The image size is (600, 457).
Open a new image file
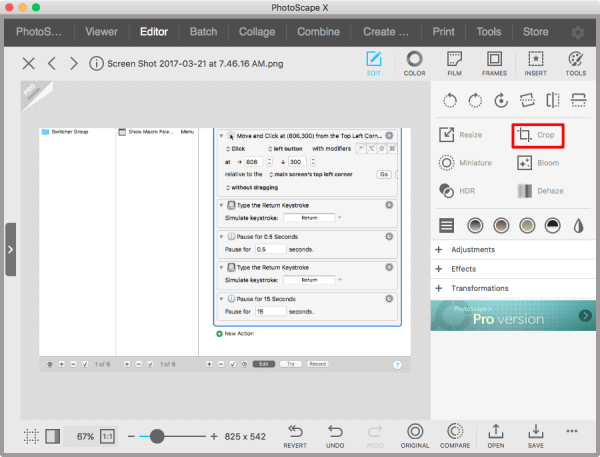coord(496,436)
